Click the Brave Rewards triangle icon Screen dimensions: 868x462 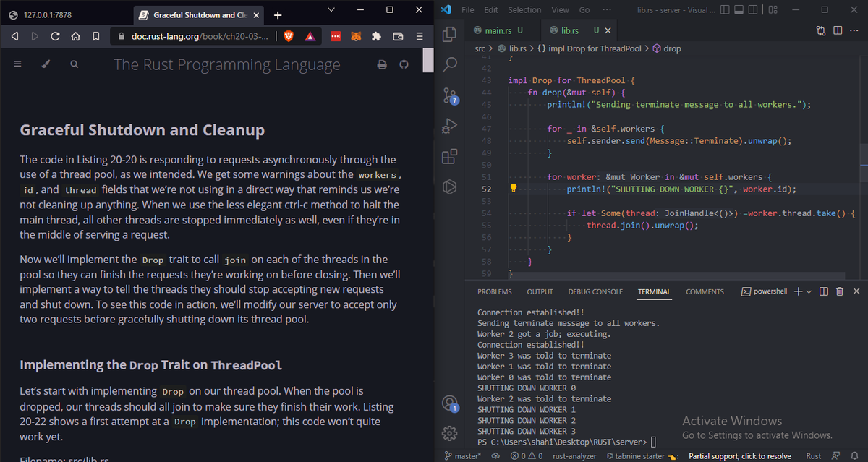coord(310,36)
